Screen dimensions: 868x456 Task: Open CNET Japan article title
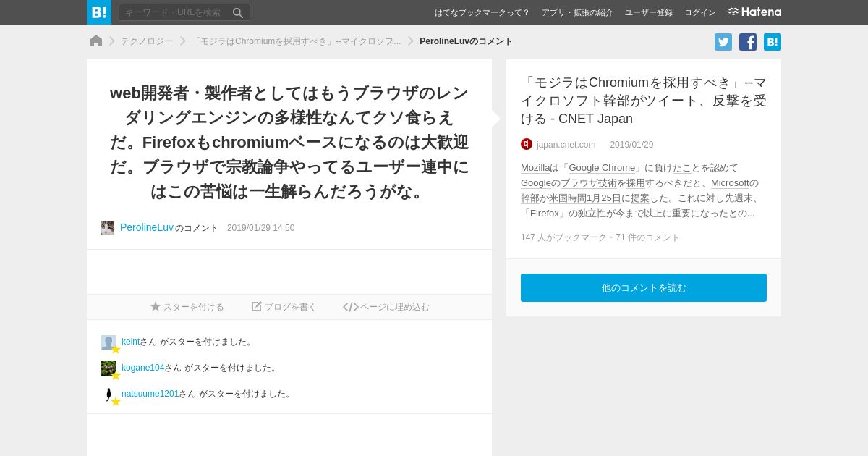pyautogui.click(x=644, y=101)
